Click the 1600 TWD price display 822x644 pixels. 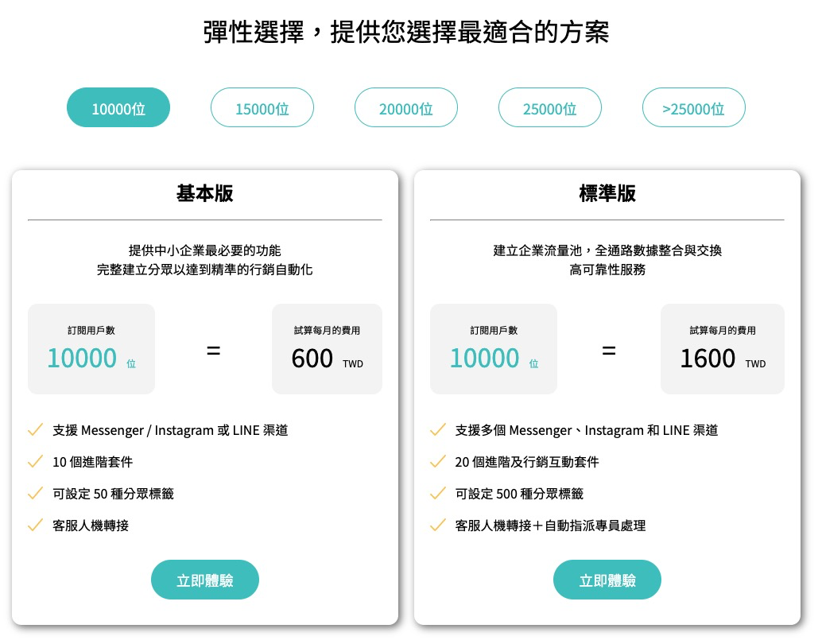point(723,348)
